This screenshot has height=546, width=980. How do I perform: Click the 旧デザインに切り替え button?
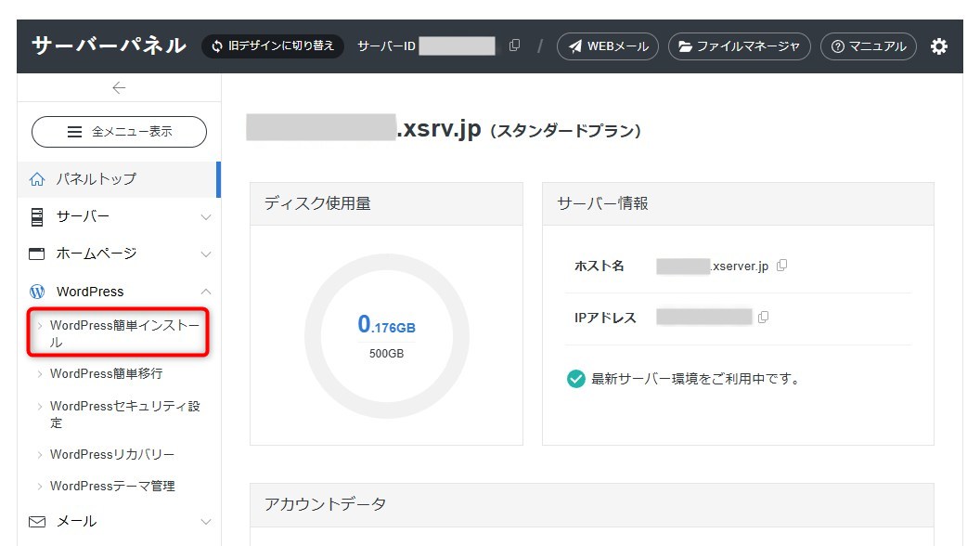coord(272,45)
